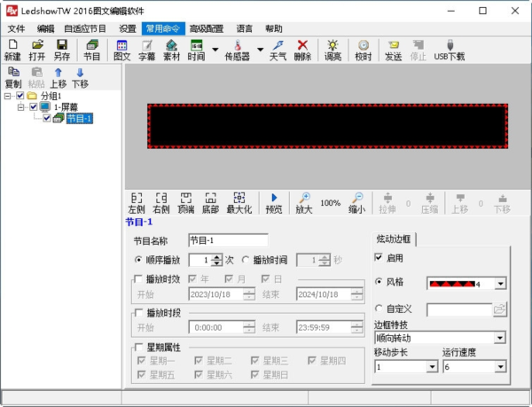The width and height of the screenshot is (532, 407).
Task: Toggle the 启用 border checkbox
Action: (379, 258)
